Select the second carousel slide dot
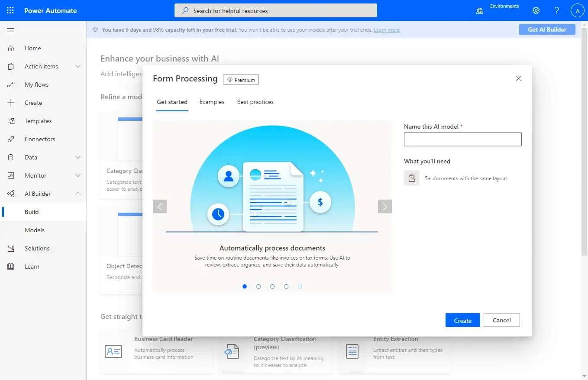588x380 pixels. (258, 286)
